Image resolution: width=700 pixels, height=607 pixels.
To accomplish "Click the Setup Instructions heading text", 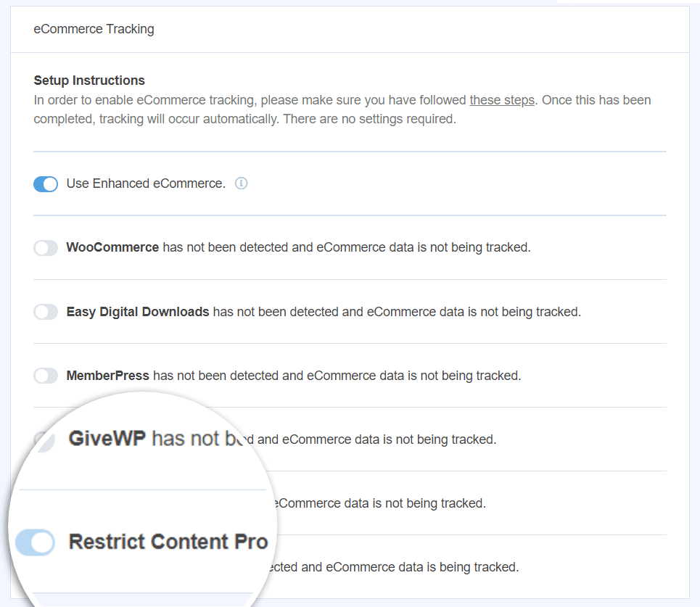I will click(x=88, y=80).
